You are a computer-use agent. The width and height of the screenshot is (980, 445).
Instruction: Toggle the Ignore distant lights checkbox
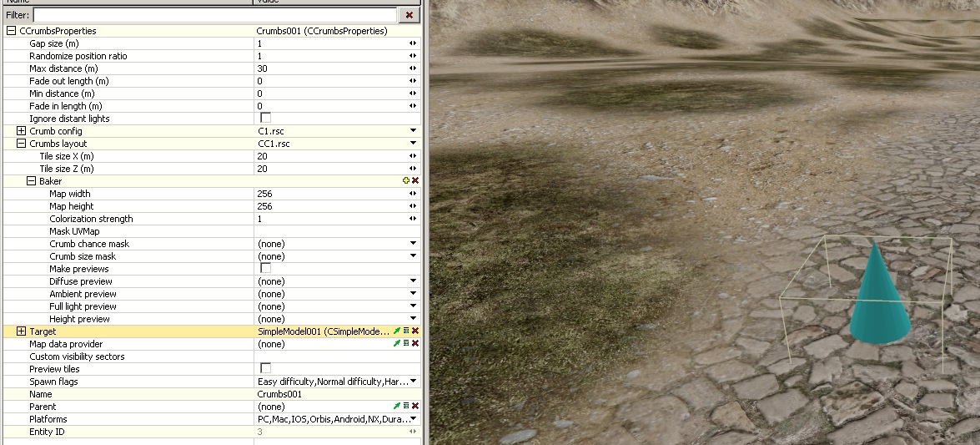[x=265, y=118]
